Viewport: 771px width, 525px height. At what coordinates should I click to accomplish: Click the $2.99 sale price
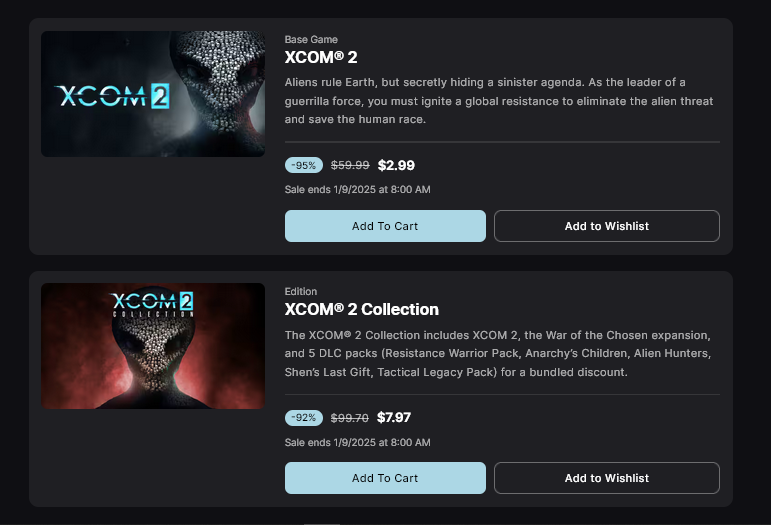(396, 165)
